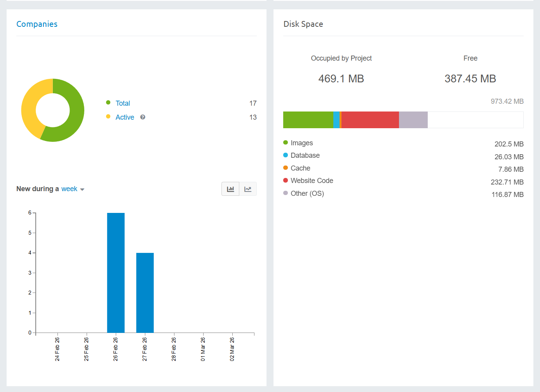Open the Total companies link
This screenshot has width=540, height=392.
coord(123,103)
